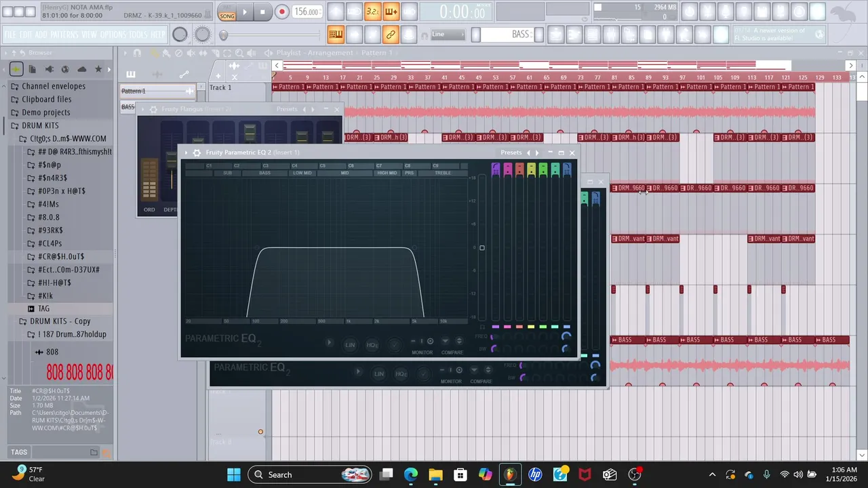
Task: Open Fruity Parametric EQ 2 gear settings
Action: (x=197, y=152)
